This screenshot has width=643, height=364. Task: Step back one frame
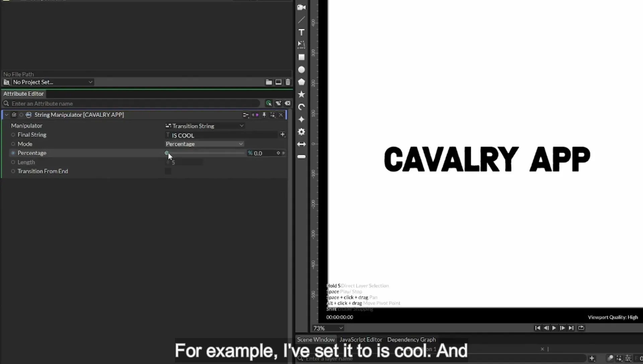[546, 328]
